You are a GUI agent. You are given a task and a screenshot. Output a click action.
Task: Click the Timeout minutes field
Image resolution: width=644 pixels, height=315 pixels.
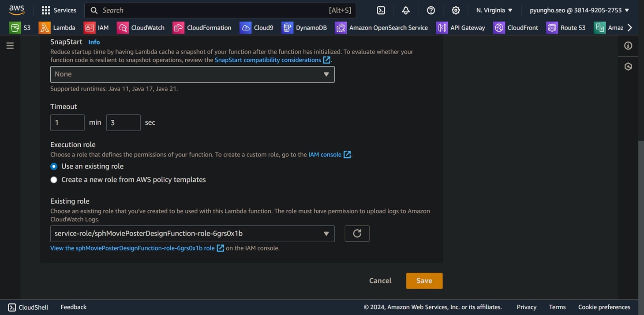[67, 123]
